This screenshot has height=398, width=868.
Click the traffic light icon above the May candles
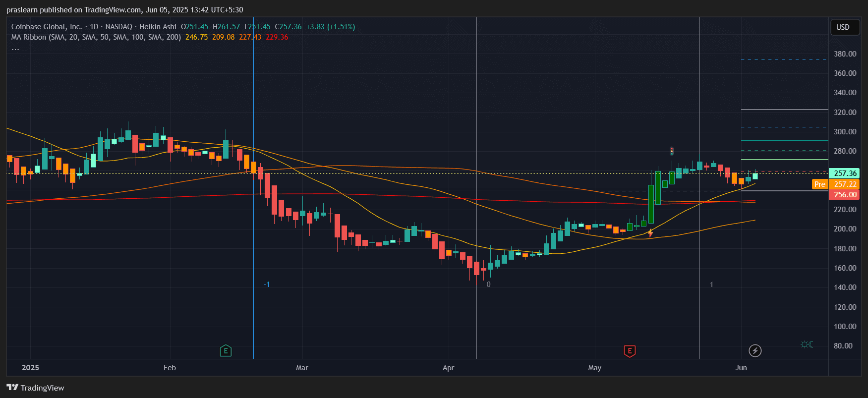tap(672, 151)
